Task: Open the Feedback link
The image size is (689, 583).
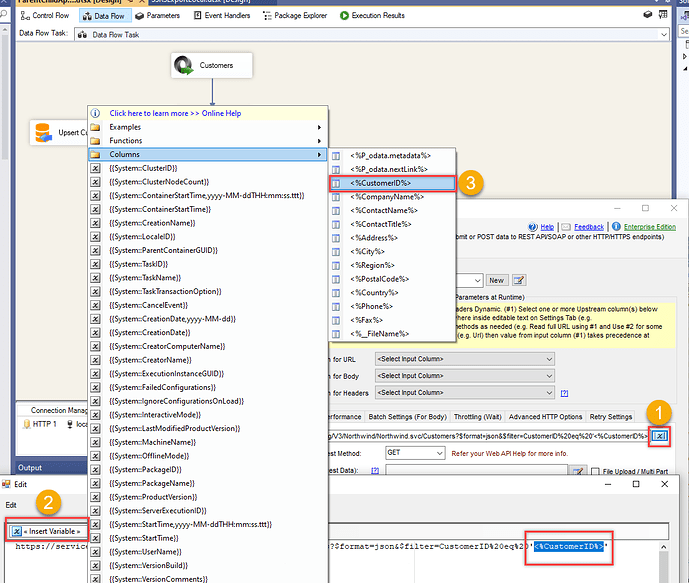Action: (589, 227)
